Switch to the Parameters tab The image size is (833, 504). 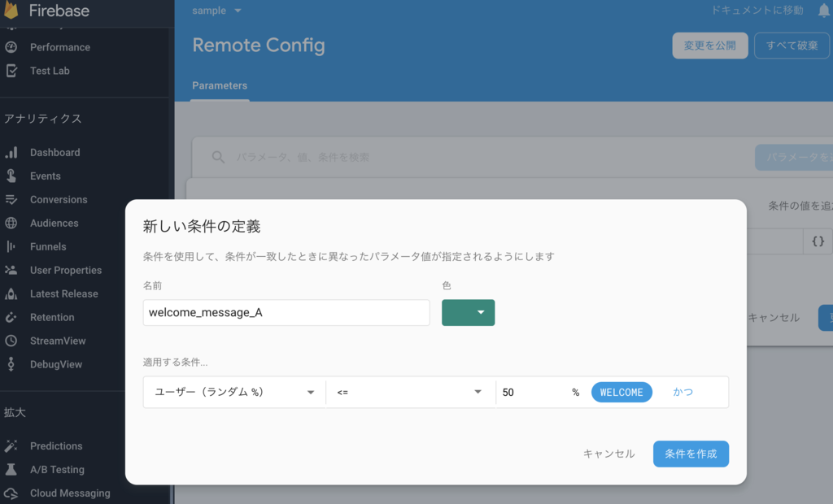(220, 85)
